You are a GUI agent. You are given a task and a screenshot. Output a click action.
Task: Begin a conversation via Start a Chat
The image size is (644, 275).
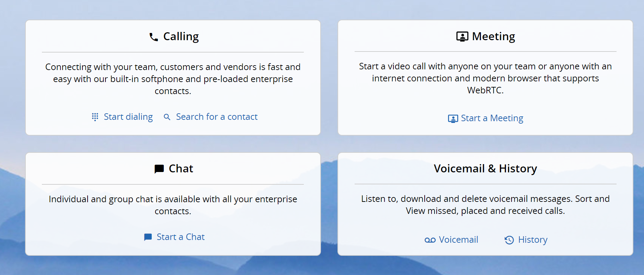181,237
